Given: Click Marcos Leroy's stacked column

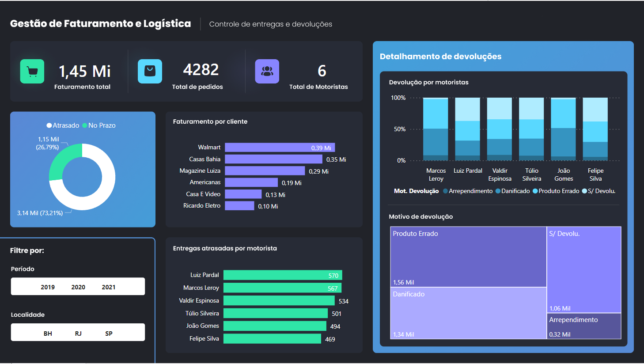Looking at the screenshot, I should point(436,128).
